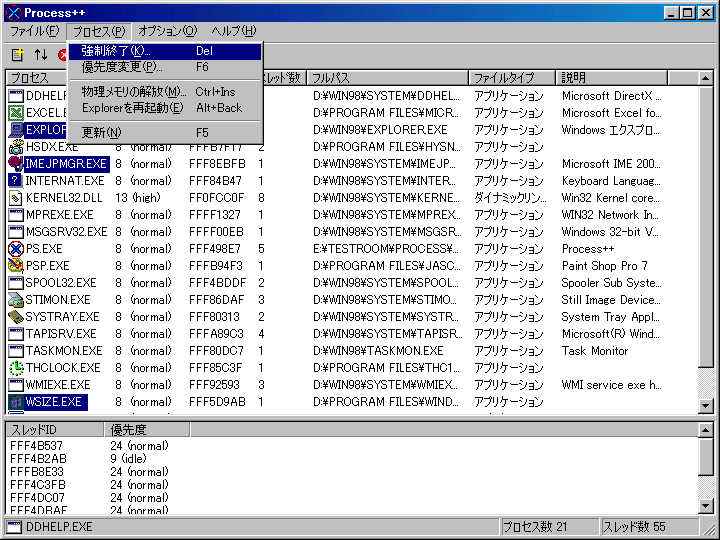Viewport: 720px width, 540px height.
Task: Click the Paint Shop Pro 7 description
Action: pyautogui.click(x=604, y=265)
